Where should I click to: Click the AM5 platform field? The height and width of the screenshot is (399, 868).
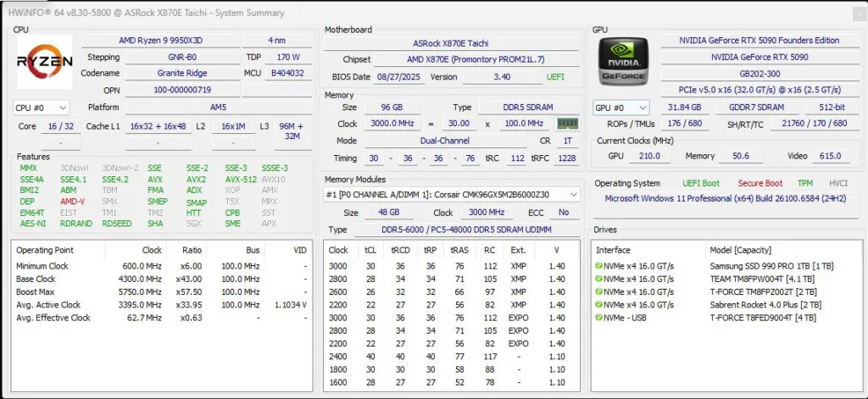218,108
